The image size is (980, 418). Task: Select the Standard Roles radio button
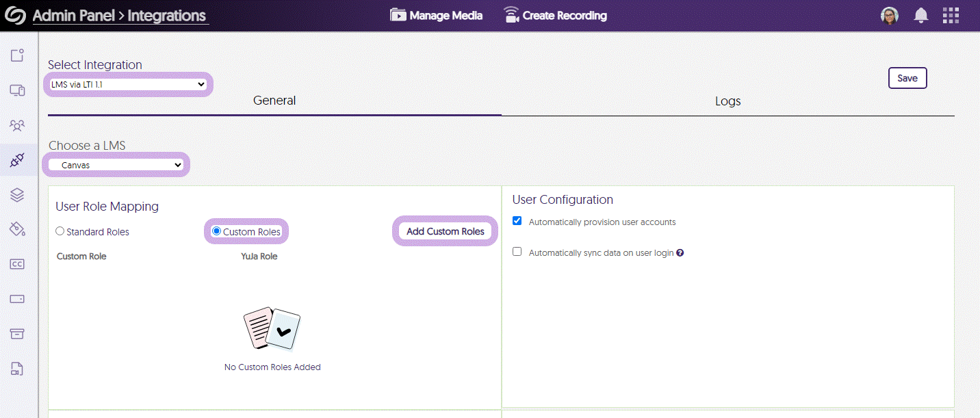(x=60, y=232)
